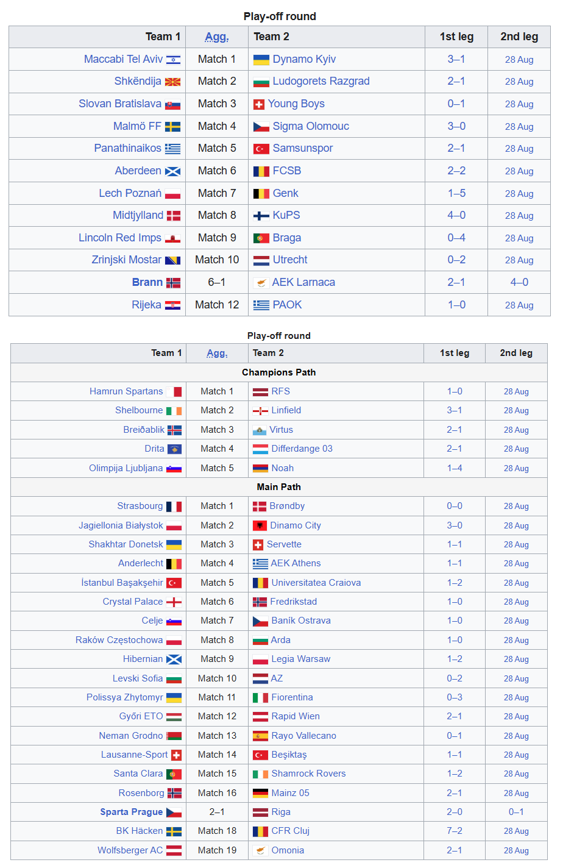Open the Panathinaikos team link

point(128,149)
